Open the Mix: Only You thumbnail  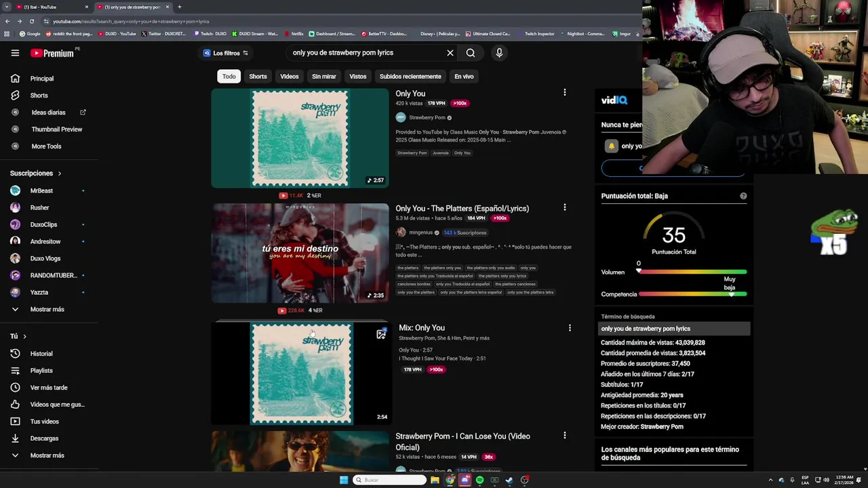coord(300,373)
